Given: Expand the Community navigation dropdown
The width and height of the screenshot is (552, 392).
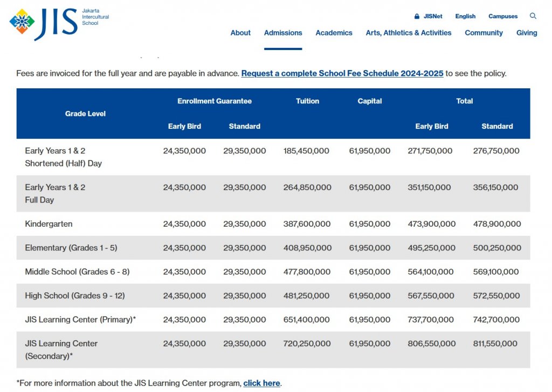Looking at the screenshot, I should click(x=484, y=32).
